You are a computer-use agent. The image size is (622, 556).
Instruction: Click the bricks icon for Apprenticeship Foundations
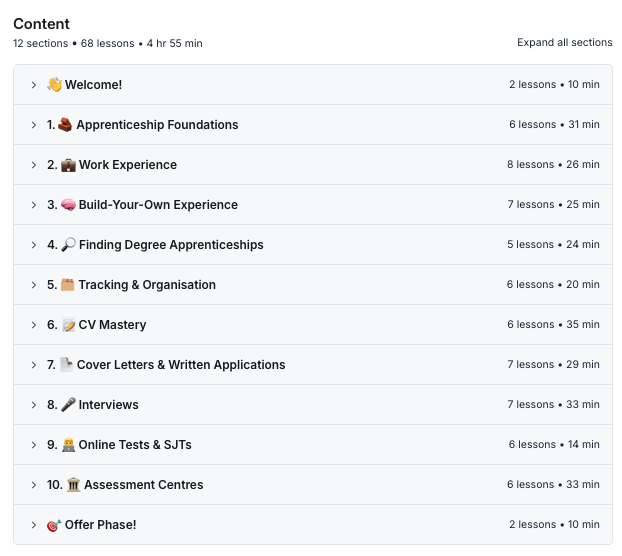click(x=65, y=125)
